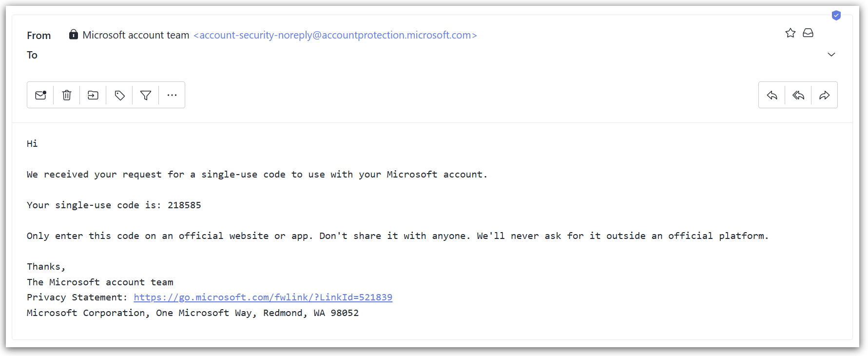The image size is (868, 356).
Task: Click the From field label
Action: (x=39, y=36)
